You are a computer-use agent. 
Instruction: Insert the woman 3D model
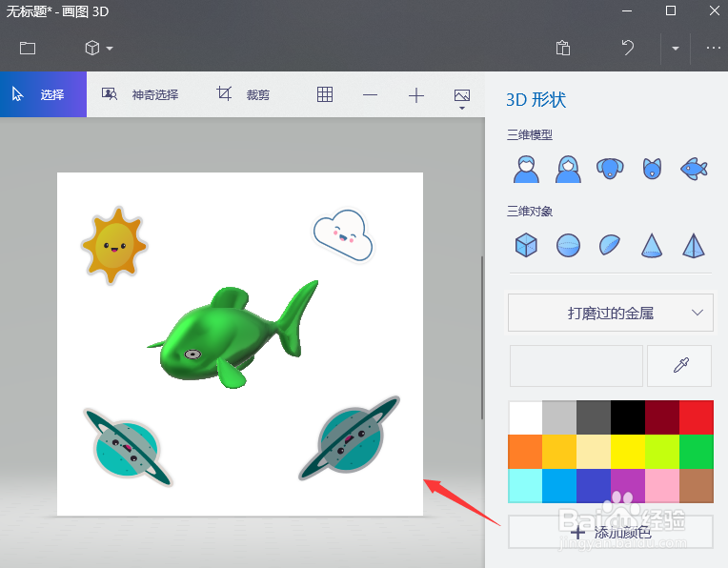(568, 169)
